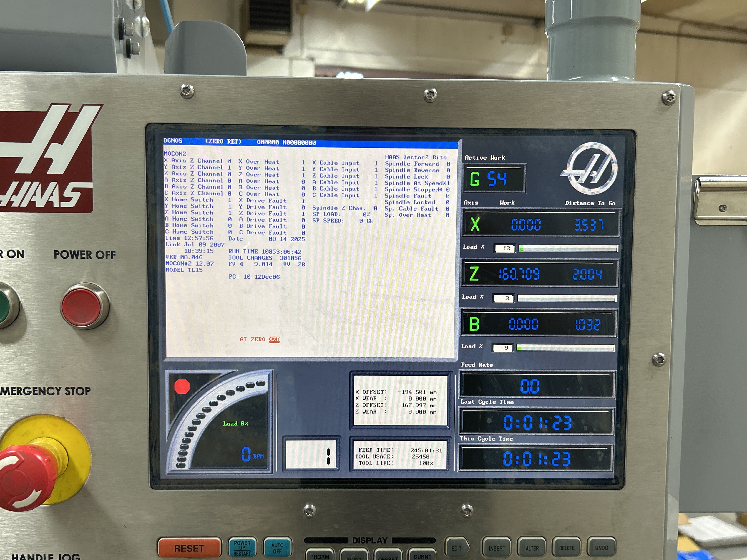Click the ALTER key

click(532, 548)
